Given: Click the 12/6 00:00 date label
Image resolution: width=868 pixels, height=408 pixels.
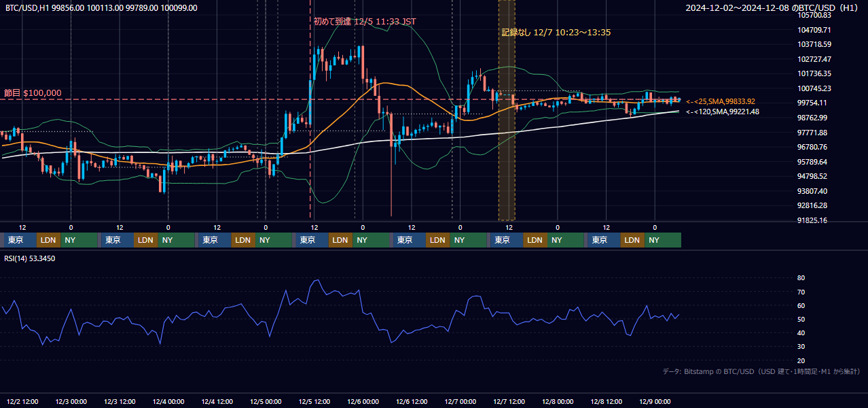Looking at the screenshot, I should (363, 401).
